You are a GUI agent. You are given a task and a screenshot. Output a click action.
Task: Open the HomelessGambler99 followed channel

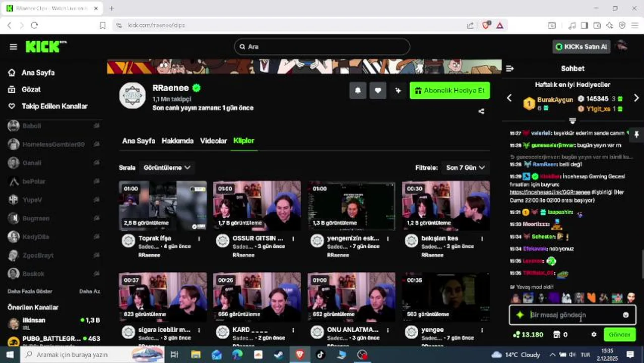point(54,145)
